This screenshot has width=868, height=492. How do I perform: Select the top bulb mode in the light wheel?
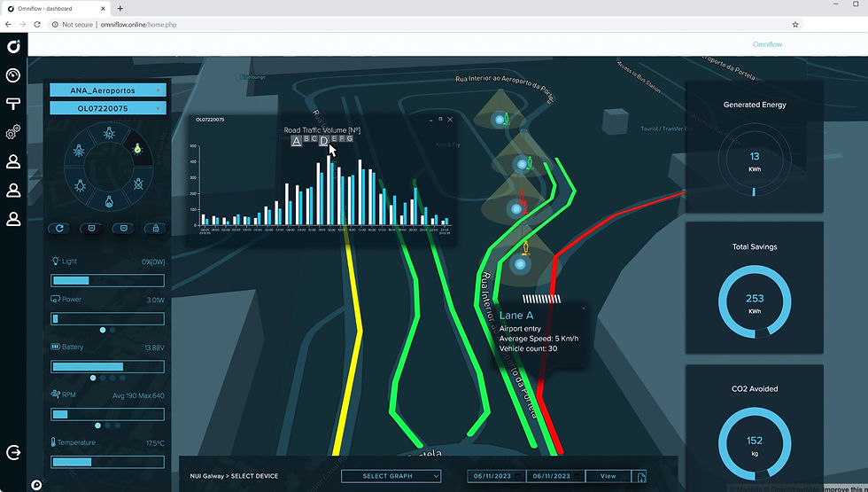coord(109,133)
